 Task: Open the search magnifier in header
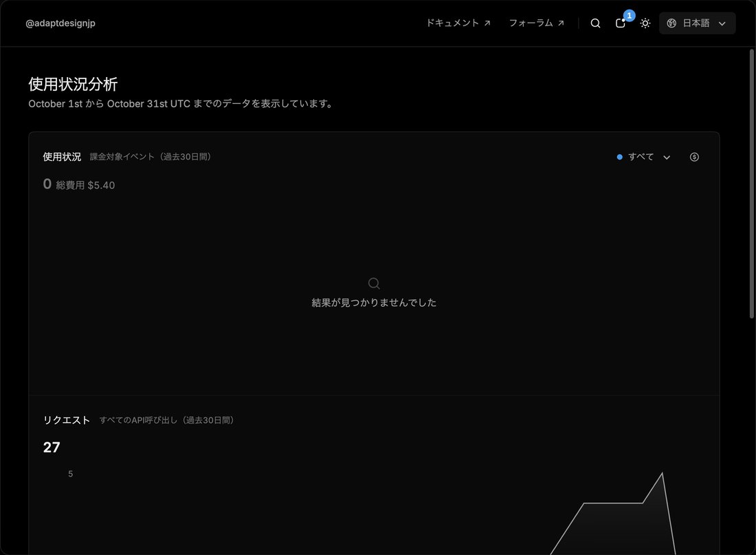[595, 23]
